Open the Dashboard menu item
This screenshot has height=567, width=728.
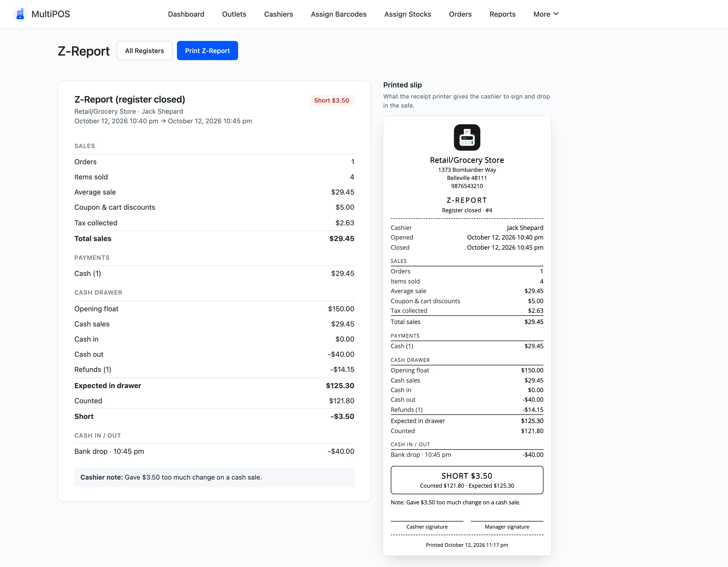(x=186, y=14)
